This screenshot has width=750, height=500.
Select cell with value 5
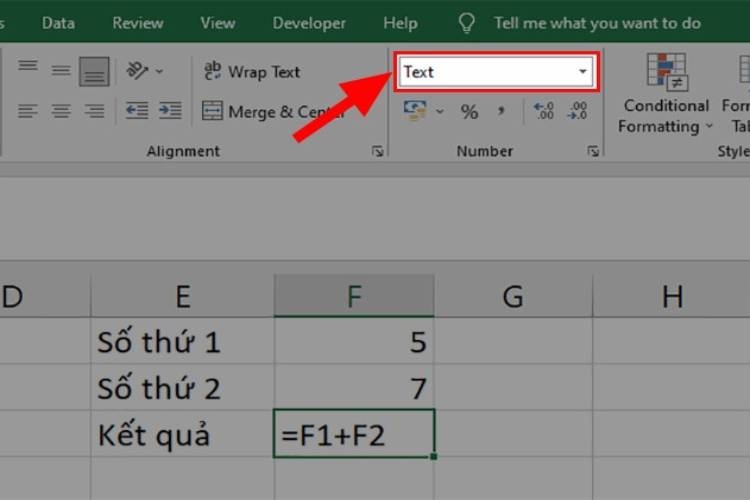point(354,341)
